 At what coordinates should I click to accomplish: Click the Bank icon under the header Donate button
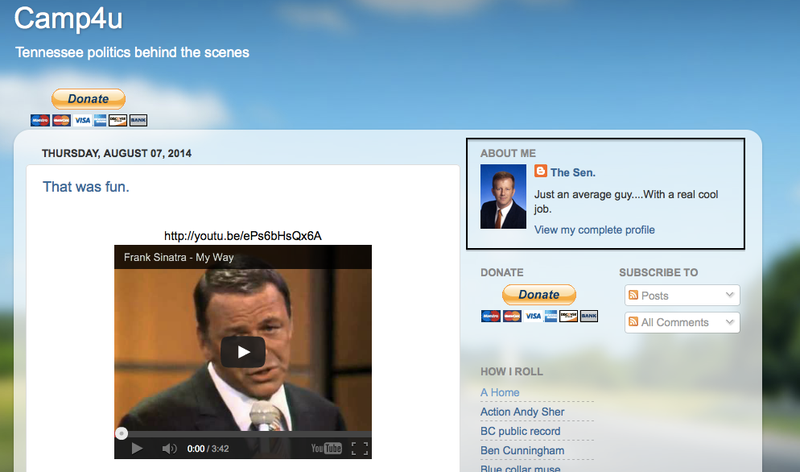tap(138, 120)
